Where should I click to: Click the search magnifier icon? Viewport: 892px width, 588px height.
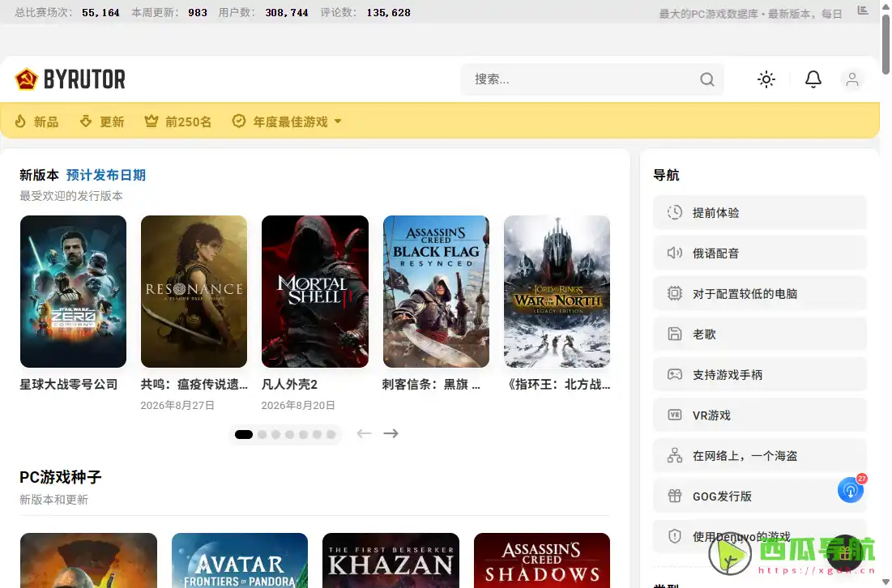pos(707,79)
